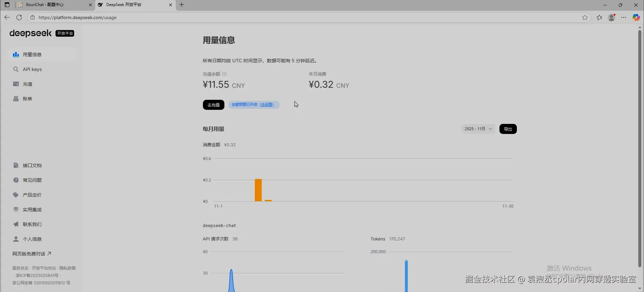Click the ¥0.32 CNY monthly spend value
The image size is (644, 292).
coord(329,85)
